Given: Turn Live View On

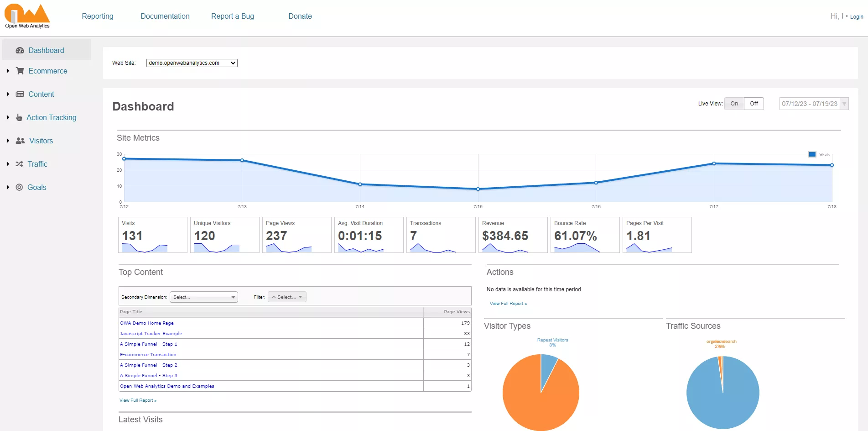Looking at the screenshot, I should coord(734,104).
